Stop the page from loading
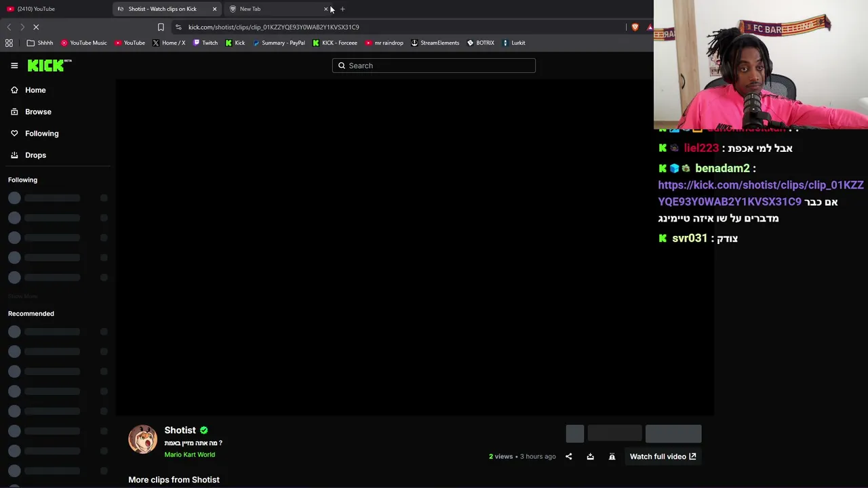The height and width of the screenshot is (488, 868). point(37,27)
